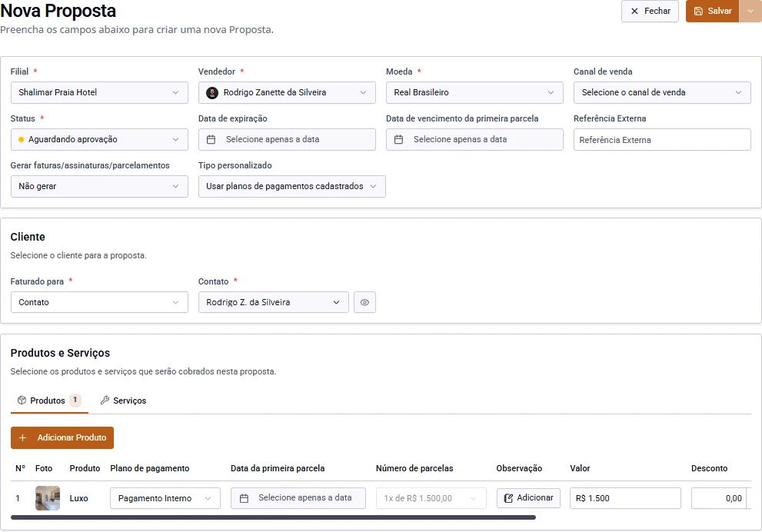
Task: Click Data de vencimento da primeira parcela field
Action: (x=474, y=139)
